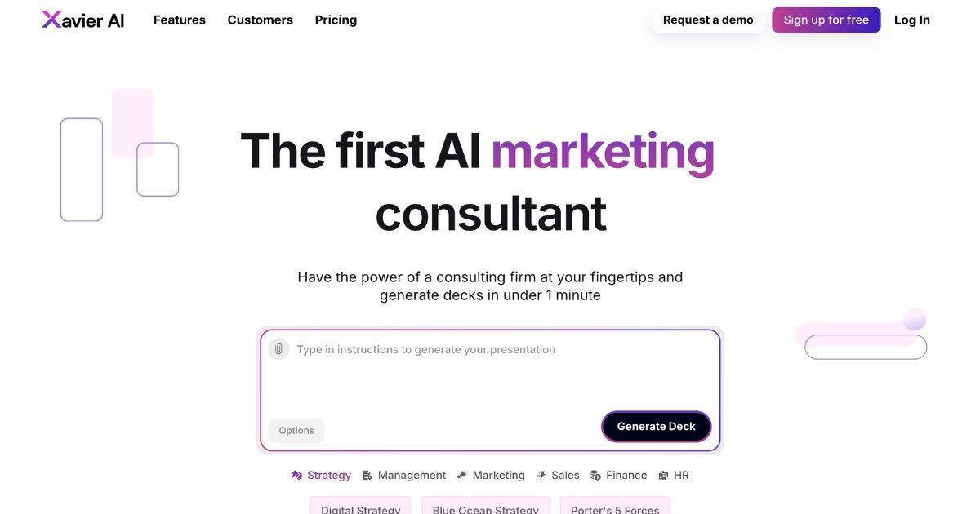Click the Sales lightning icon
This screenshot has height=514, width=980.
(541, 475)
